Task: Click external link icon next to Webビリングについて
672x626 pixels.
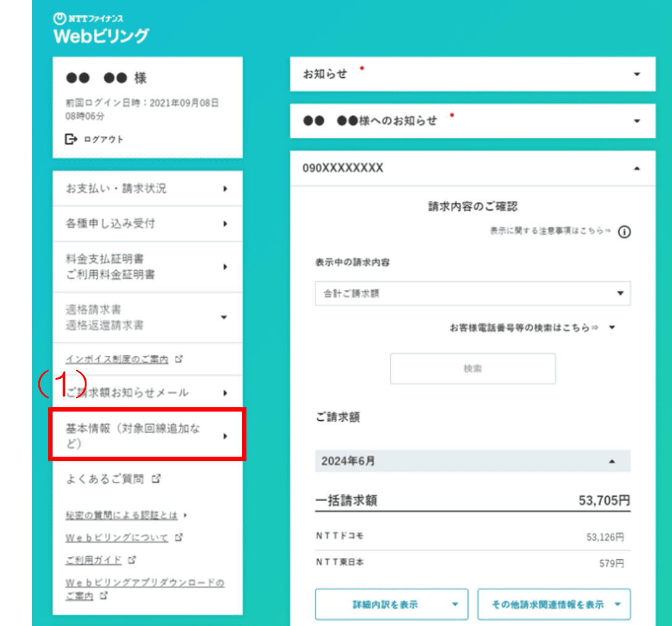Action: (x=178, y=537)
